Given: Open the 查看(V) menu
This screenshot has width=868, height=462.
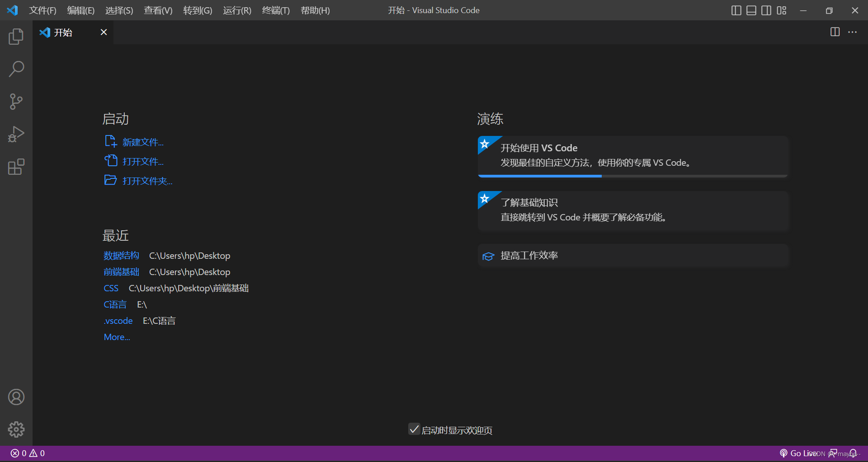Looking at the screenshot, I should [x=158, y=10].
